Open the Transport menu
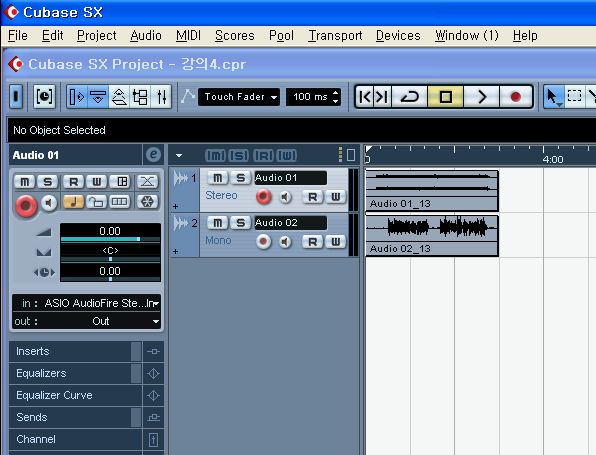This screenshot has width=596, height=455. 335,36
